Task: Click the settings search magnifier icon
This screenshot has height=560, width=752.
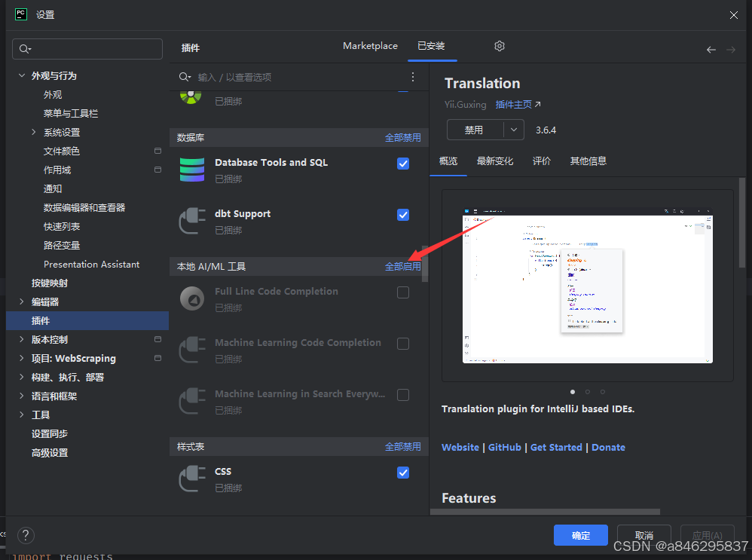Action: click(x=25, y=49)
